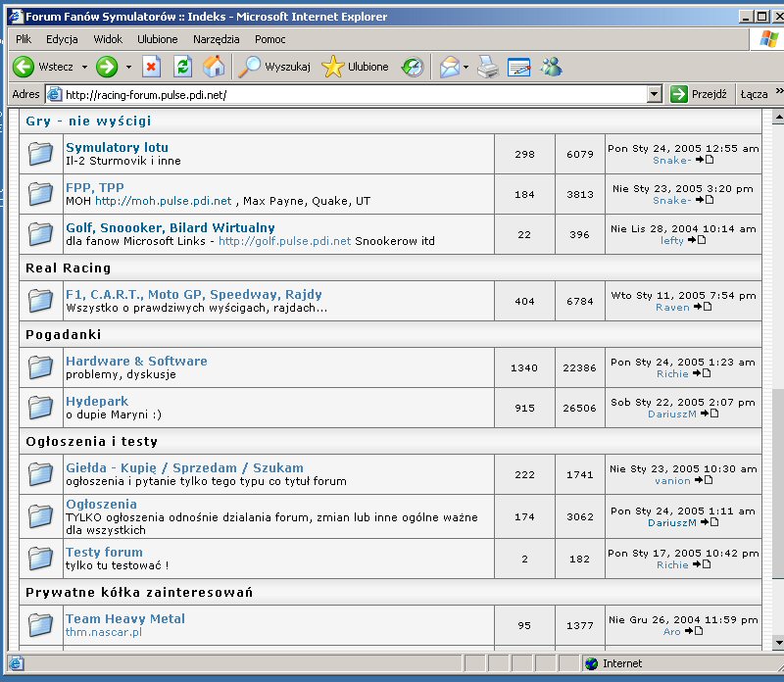The width and height of the screenshot is (784, 682).
Task: Click the folder icon beside FPP, TPP
Action: coord(40,194)
